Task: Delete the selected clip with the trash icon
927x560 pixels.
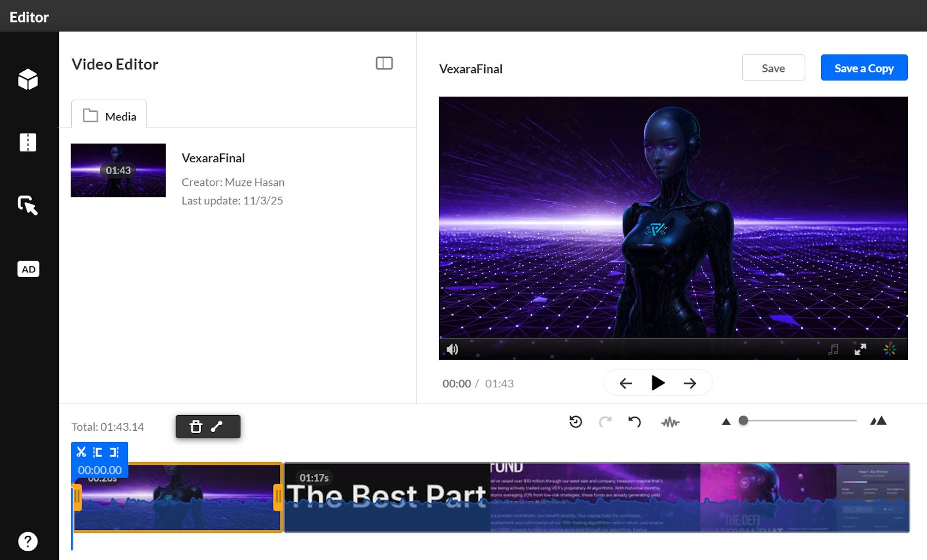Action: (196, 427)
